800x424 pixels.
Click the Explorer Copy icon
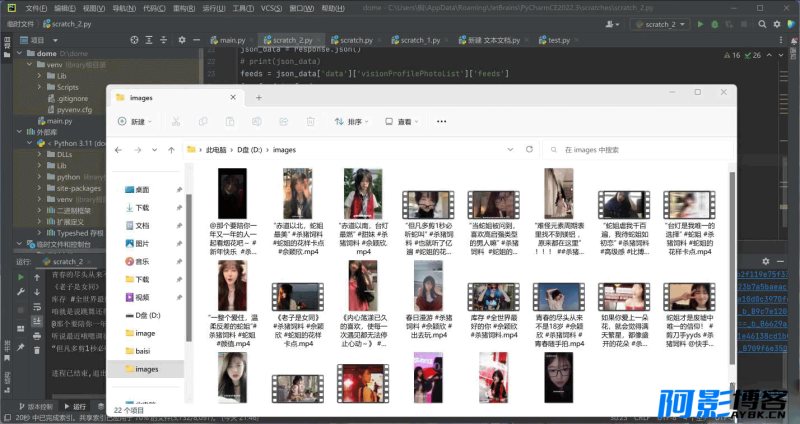point(203,121)
